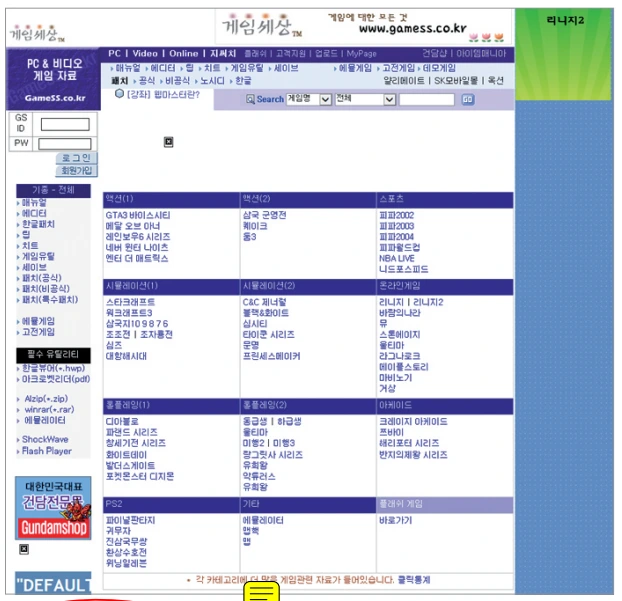Open 패치(특수패치) in the sidebar
Viewport: 622px width, 601px height.
click(50, 300)
